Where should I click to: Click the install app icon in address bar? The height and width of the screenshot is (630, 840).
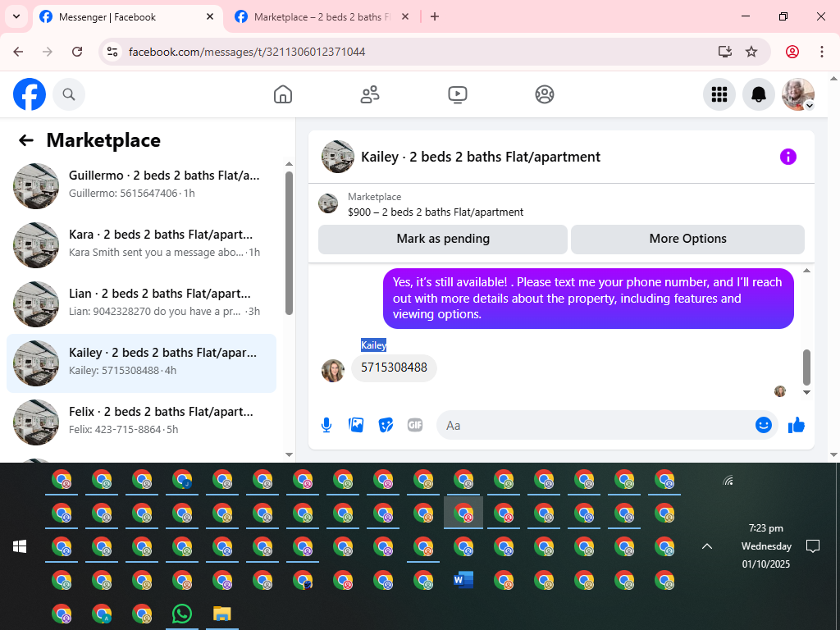[725, 52]
